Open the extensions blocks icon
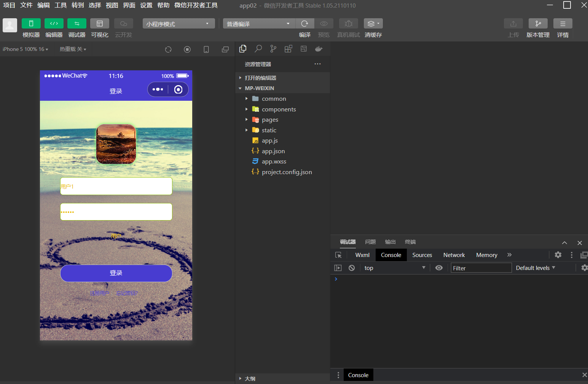This screenshot has width=588, height=384. tap(288, 49)
